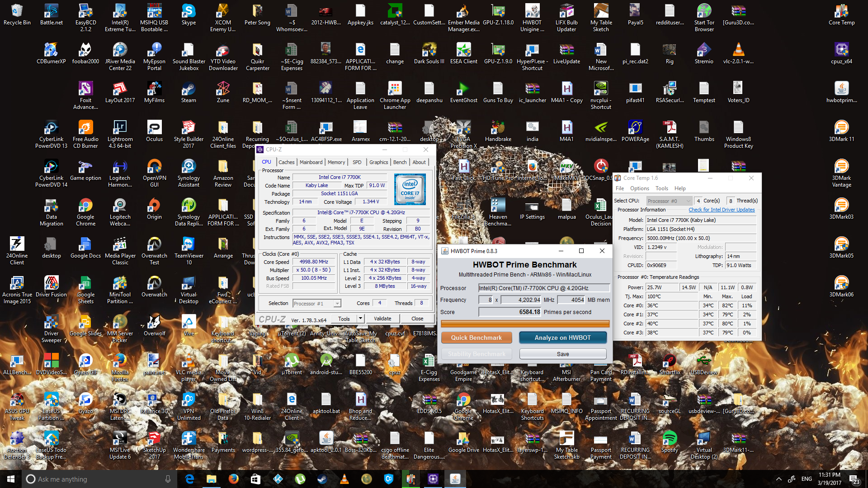Open the CDBurnerXP desktop icon
868x488 pixels.
pos(51,53)
